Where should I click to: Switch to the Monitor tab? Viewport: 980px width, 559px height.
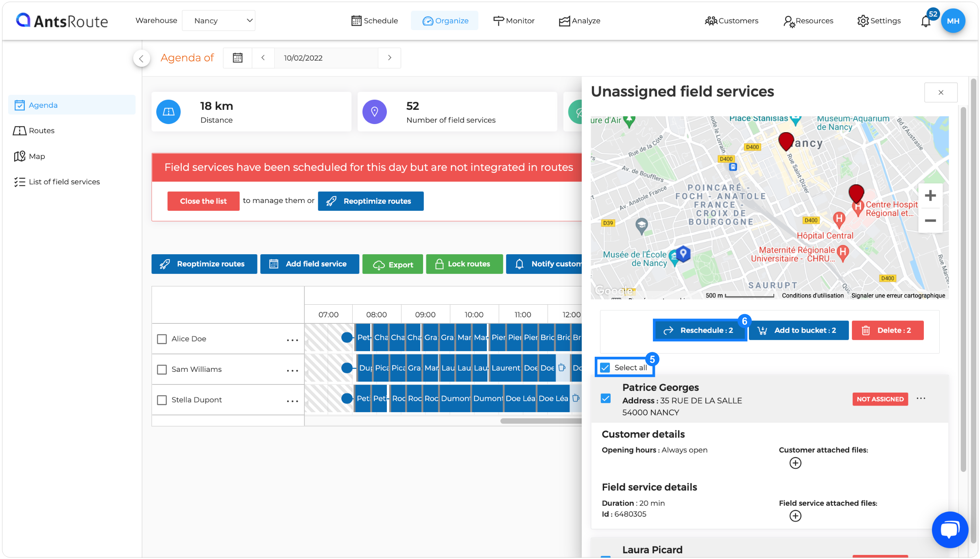click(514, 21)
